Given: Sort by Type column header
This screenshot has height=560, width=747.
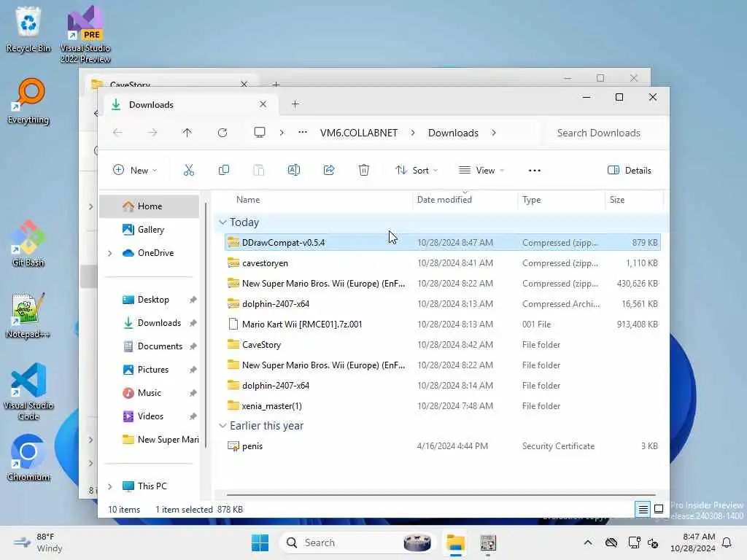Looking at the screenshot, I should coord(531,200).
